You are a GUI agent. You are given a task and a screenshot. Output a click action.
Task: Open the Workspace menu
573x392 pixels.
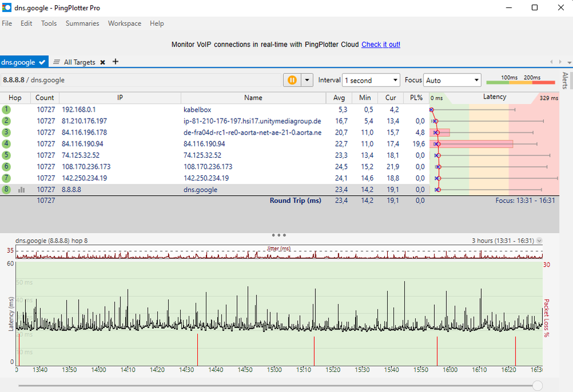pyautogui.click(x=124, y=23)
